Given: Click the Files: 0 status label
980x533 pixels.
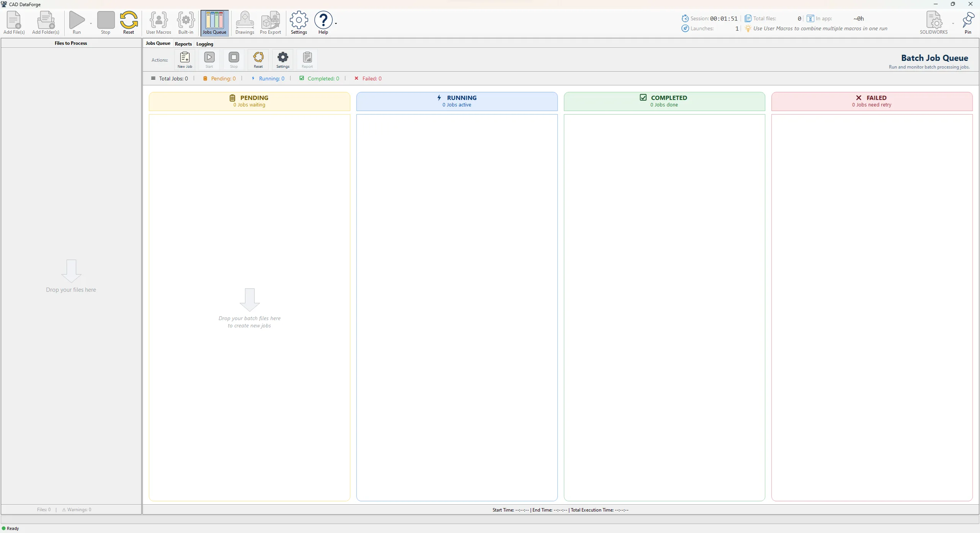Looking at the screenshot, I should pyautogui.click(x=44, y=510).
